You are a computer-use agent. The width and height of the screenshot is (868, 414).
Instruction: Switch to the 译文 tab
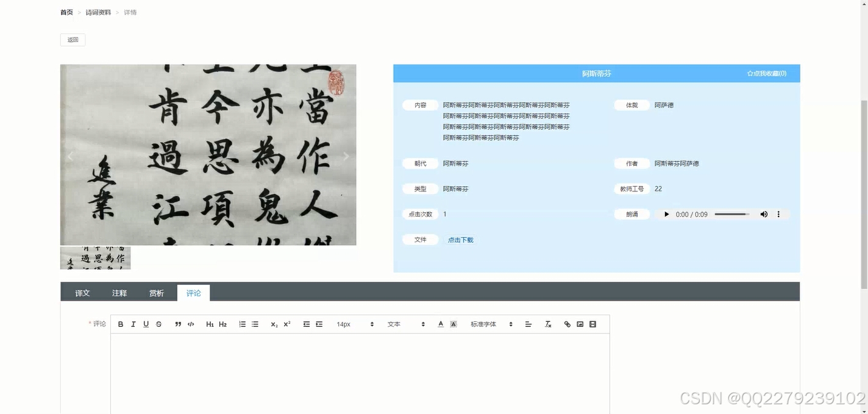tap(82, 293)
